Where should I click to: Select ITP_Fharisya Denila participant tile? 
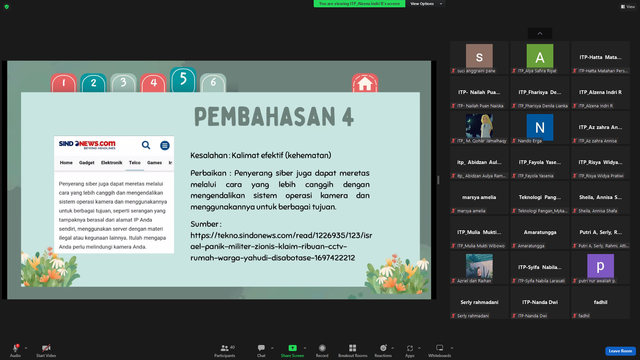540,93
